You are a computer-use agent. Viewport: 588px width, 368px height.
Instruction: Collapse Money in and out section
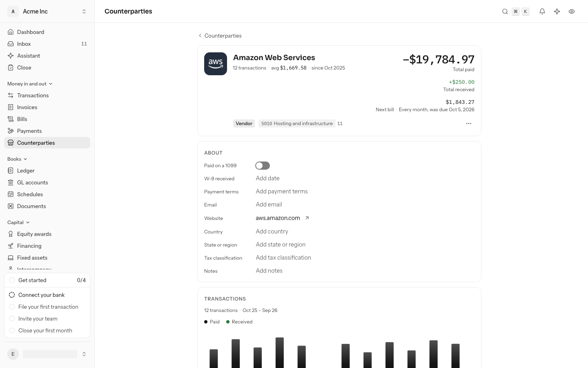tap(30, 84)
